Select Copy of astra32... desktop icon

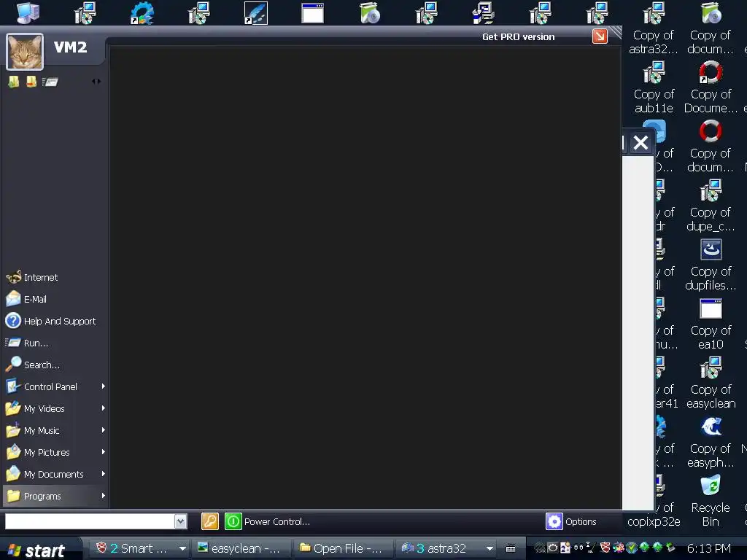[x=654, y=29]
